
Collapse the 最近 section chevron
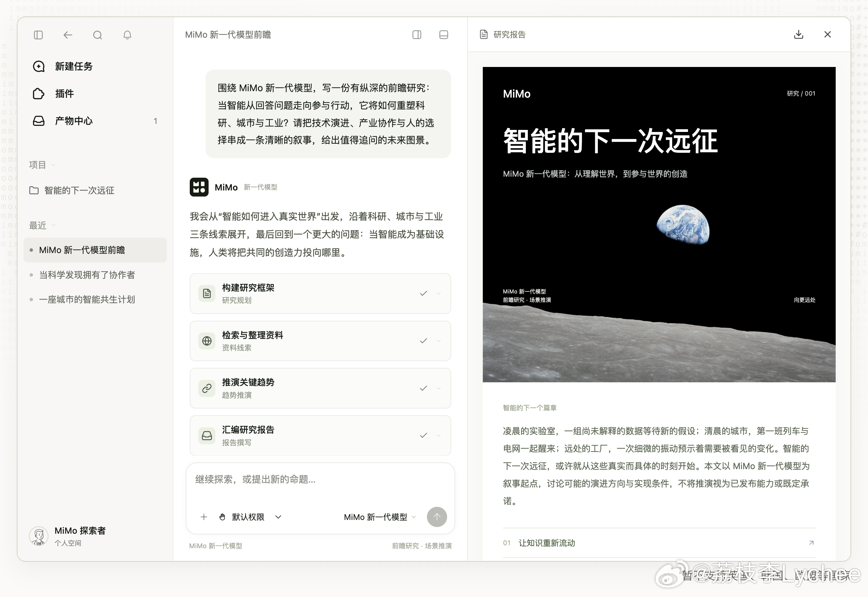click(x=53, y=225)
